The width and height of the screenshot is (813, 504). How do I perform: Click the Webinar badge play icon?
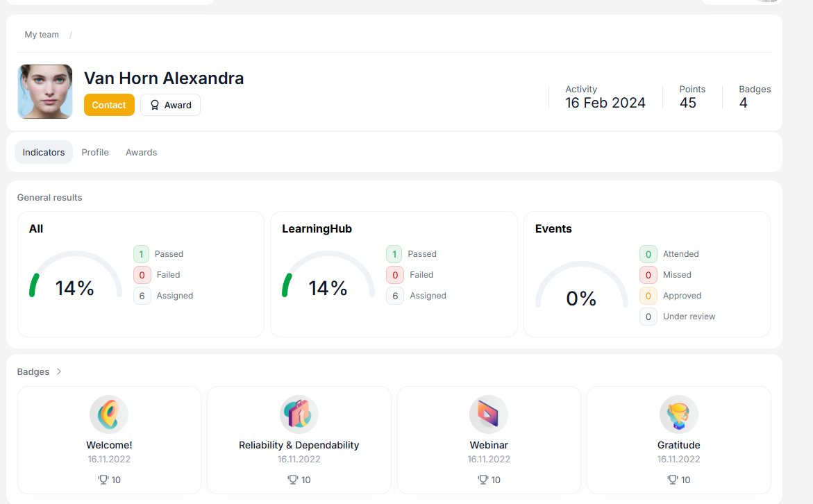pyautogui.click(x=489, y=414)
